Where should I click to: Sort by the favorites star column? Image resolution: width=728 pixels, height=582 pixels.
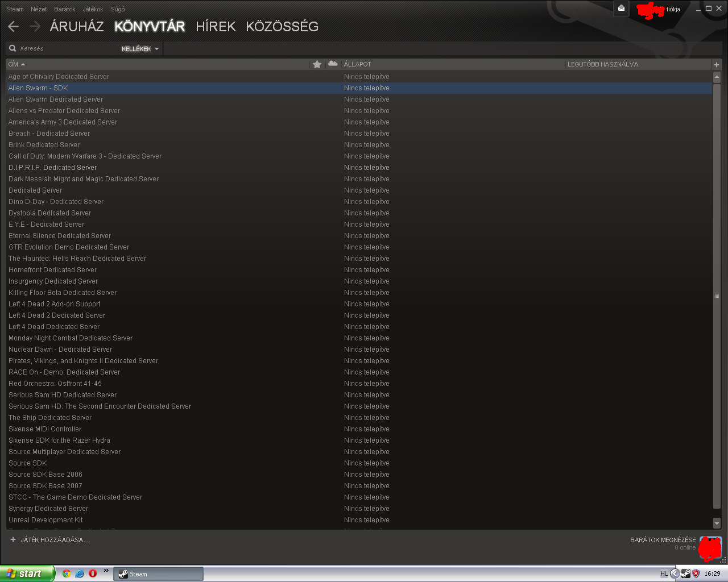[x=317, y=64]
